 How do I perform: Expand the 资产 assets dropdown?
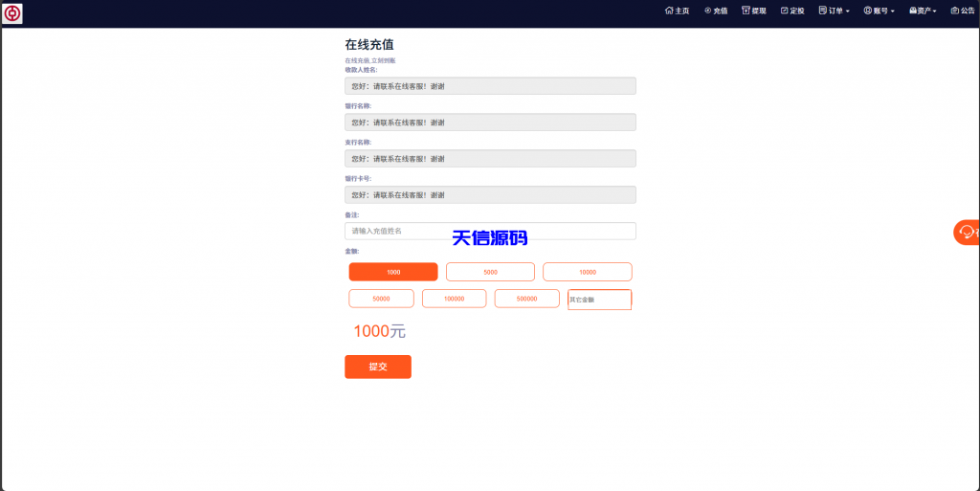pos(923,11)
